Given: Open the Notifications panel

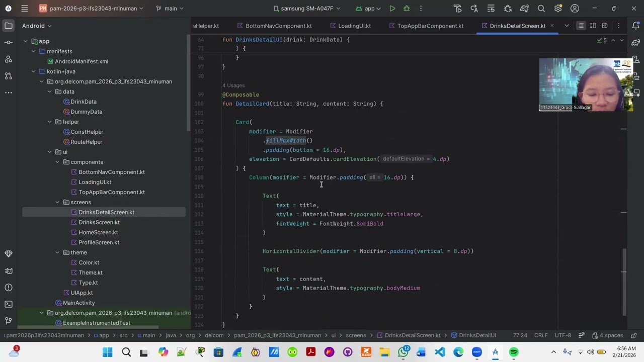Looking at the screenshot, I should 636,26.
